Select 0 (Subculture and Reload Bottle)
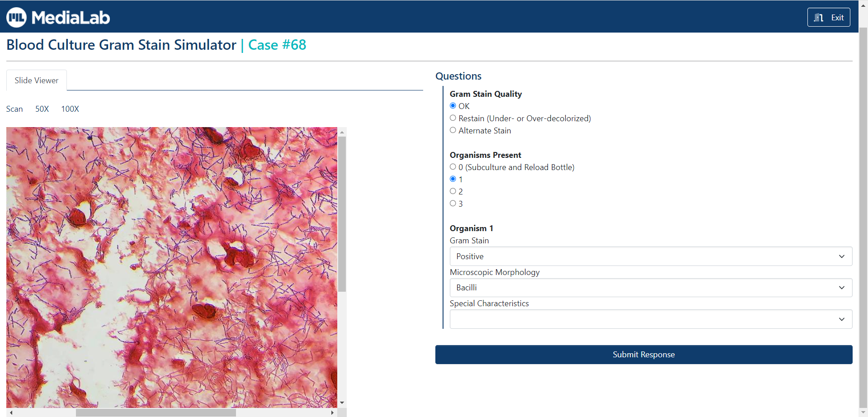Screen dimensions: 868x417 click(x=453, y=166)
